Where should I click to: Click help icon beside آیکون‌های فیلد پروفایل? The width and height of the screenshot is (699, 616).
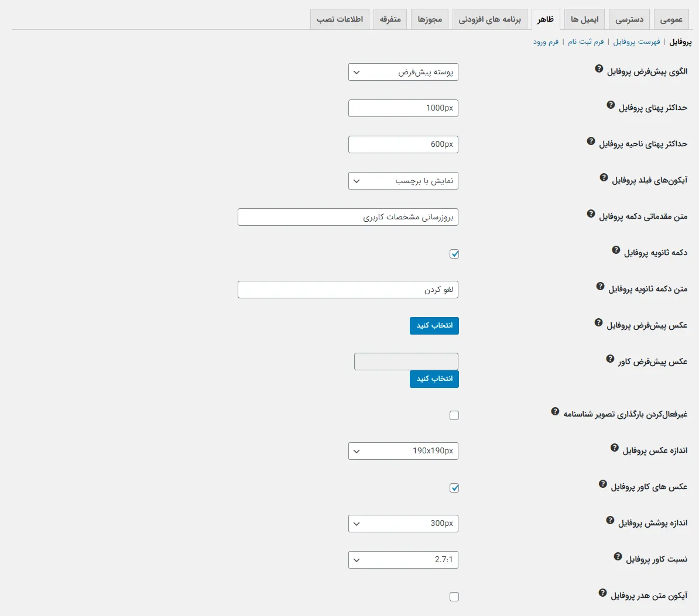[604, 177]
